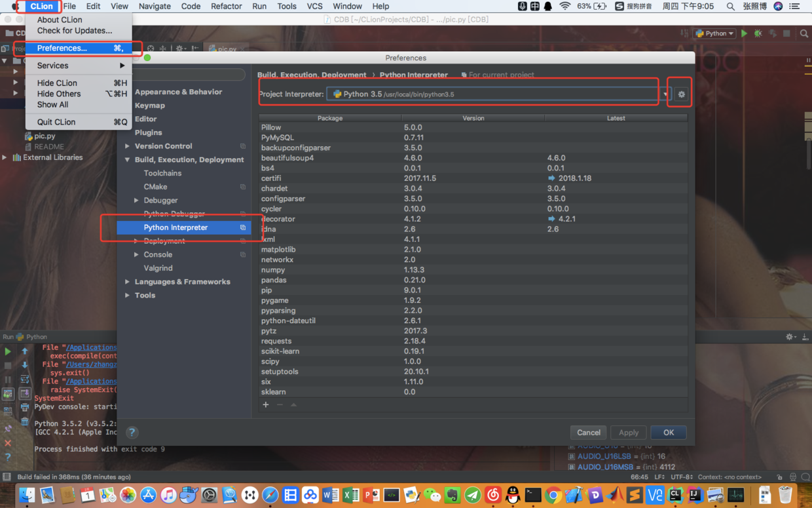Screen dimensions: 812x508
Task: Collapse Build, Execution, Deployment section
Action: point(127,160)
